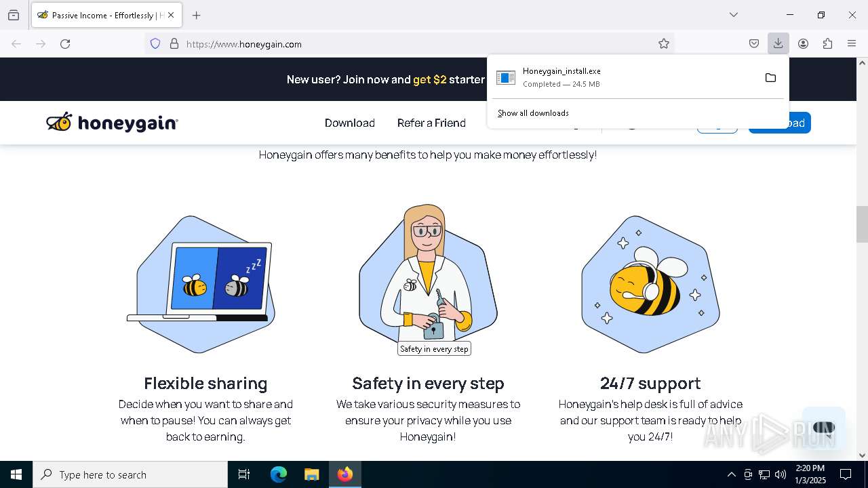Reload the current page
Screen dimensions: 868x488
(x=65, y=43)
